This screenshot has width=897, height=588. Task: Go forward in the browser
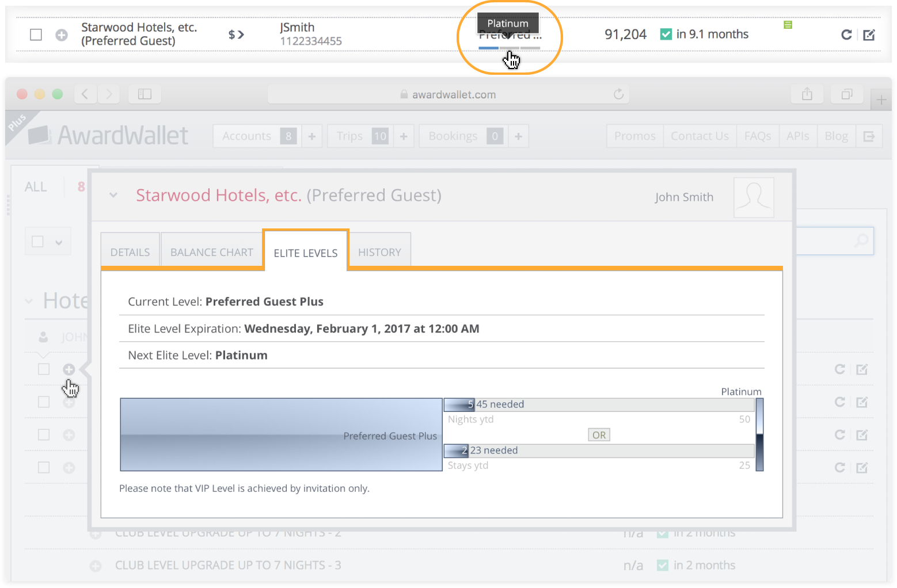click(x=109, y=94)
